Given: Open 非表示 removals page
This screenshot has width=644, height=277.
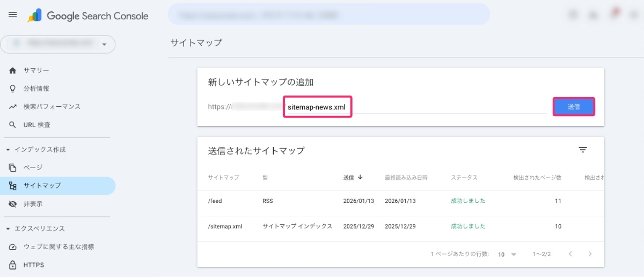Looking at the screenshot, I should pyautogui.click(x=33, y=204).
